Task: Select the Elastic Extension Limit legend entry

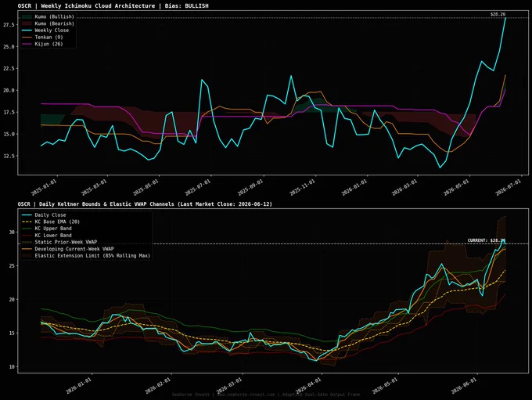Action: pos(86,256)
